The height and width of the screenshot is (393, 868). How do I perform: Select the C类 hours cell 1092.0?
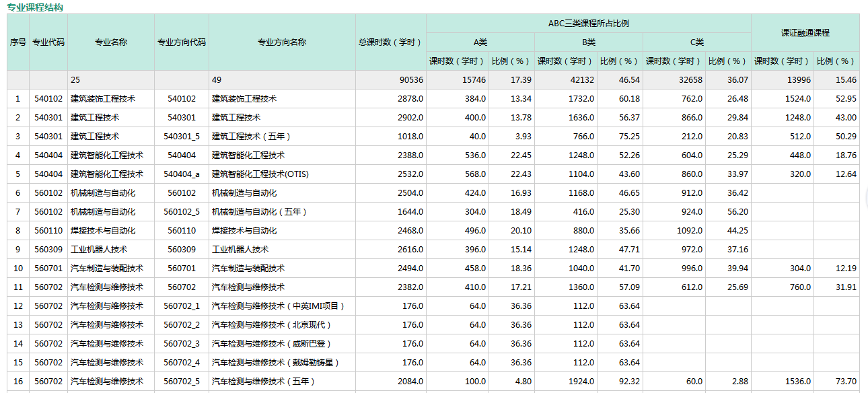click(x=674, y=230)
